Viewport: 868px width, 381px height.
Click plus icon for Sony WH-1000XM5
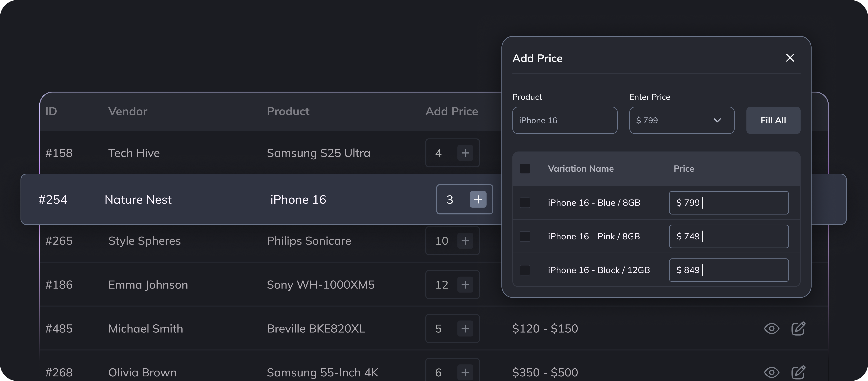tap(465, 285)
